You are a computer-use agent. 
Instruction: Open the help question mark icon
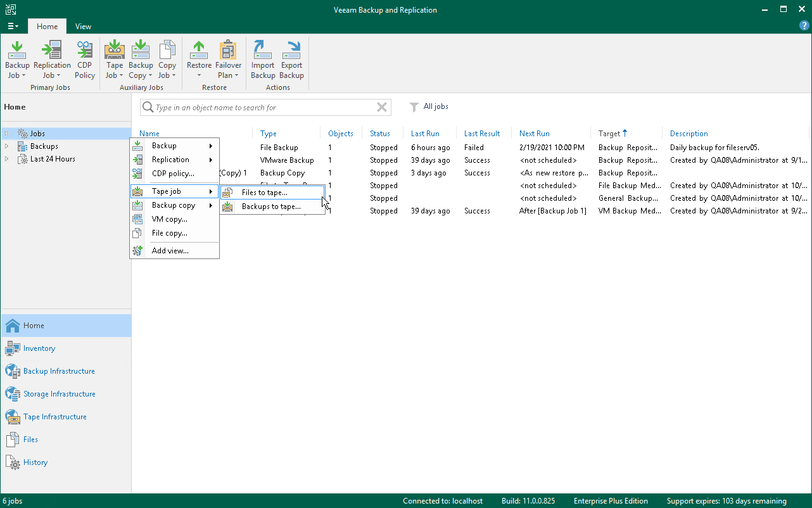point(804,26)
